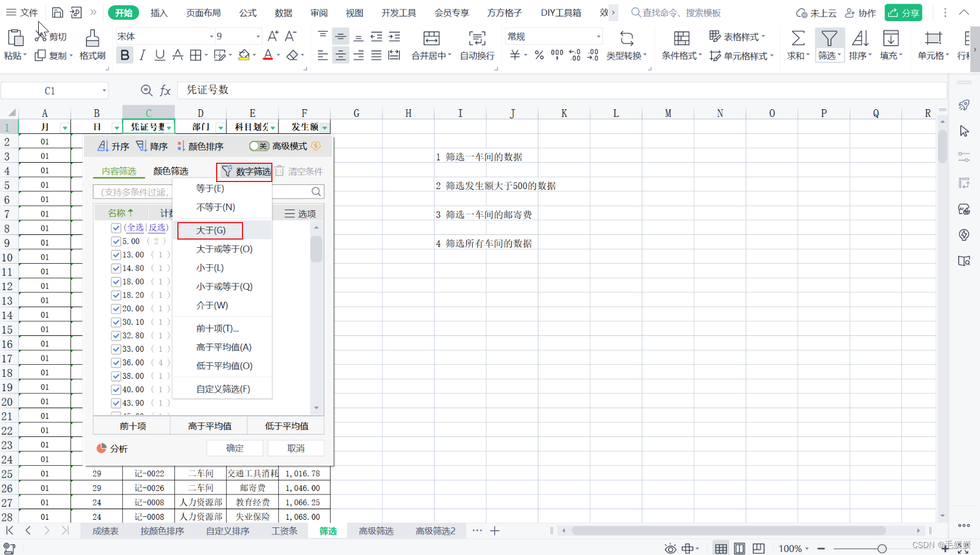Click the percent style icon
This screenshot has height=555, width=980.
coord(539,55)
